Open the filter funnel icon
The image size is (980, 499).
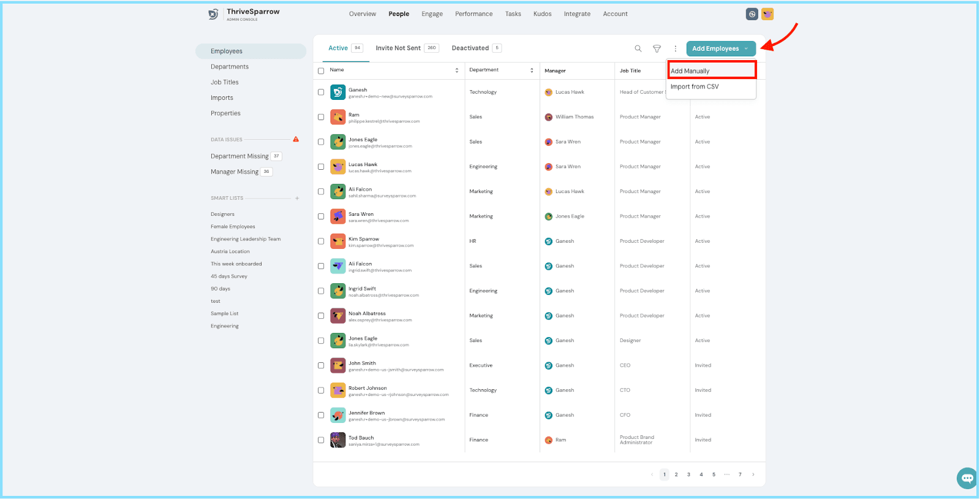tap(657, 48)
